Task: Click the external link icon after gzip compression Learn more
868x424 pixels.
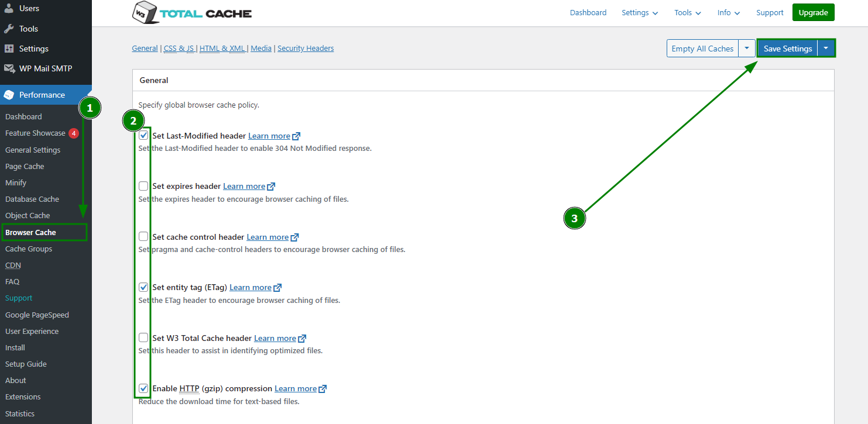Action: pyautogui.click(x=323, y=388)
